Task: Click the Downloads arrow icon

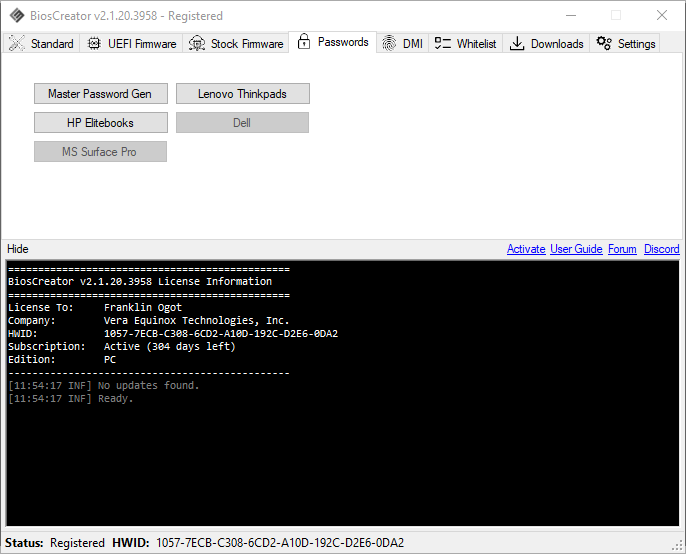Action: [x=517, y=43]
